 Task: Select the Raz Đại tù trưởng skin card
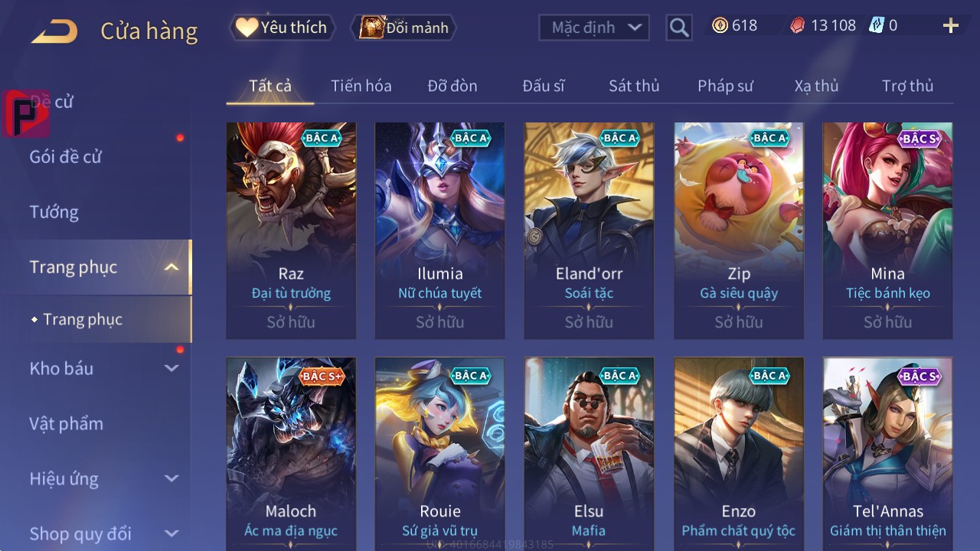tap(291, 230)
